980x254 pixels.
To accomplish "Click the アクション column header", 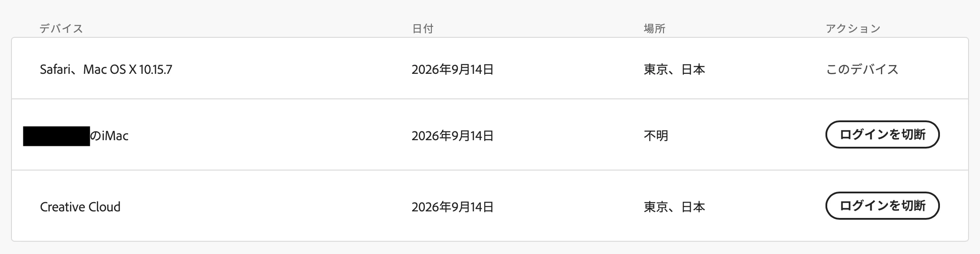I will pyautogui.click(x=853, y=29).
